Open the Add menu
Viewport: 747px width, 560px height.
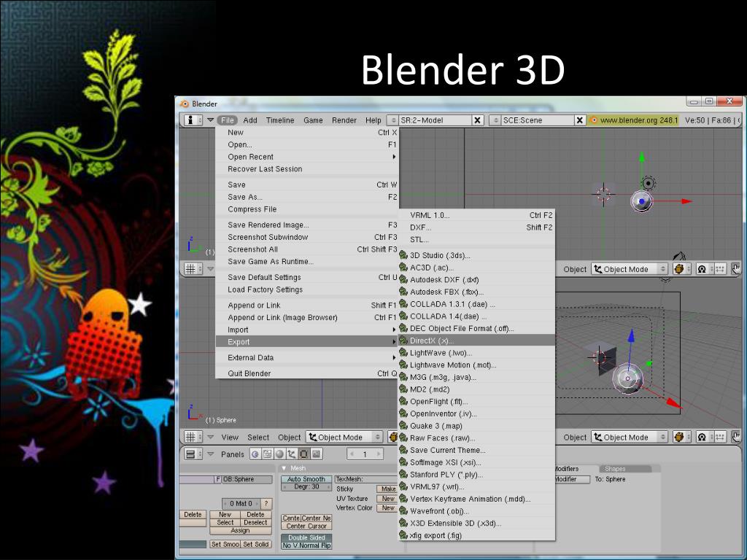(x=249, y=120)
